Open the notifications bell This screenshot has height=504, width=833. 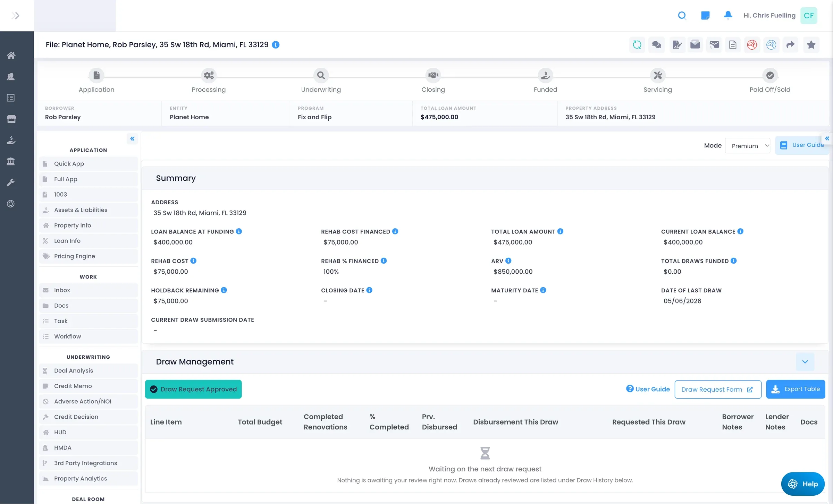point(728,15)
